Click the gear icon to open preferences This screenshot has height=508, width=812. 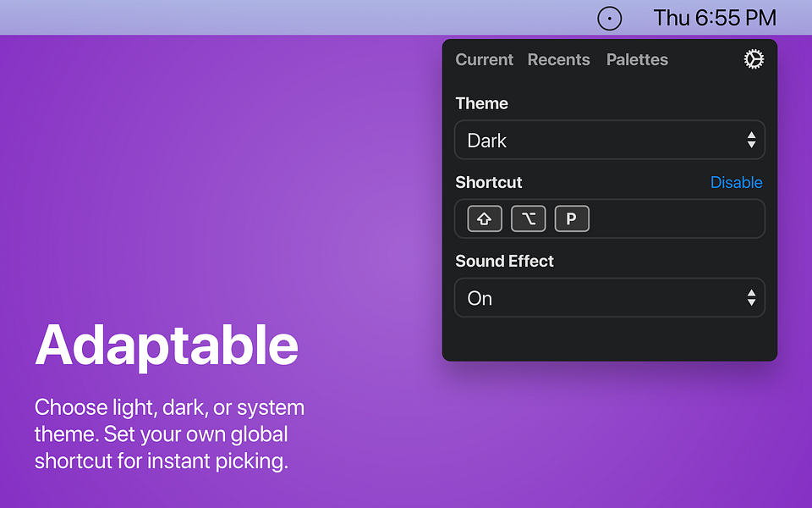click(x=753, y=59)
